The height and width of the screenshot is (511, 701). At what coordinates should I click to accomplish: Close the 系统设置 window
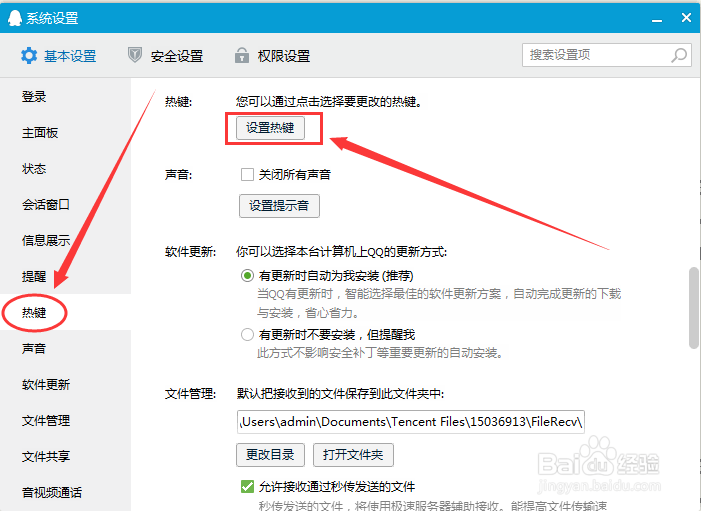tap(686, 17)
